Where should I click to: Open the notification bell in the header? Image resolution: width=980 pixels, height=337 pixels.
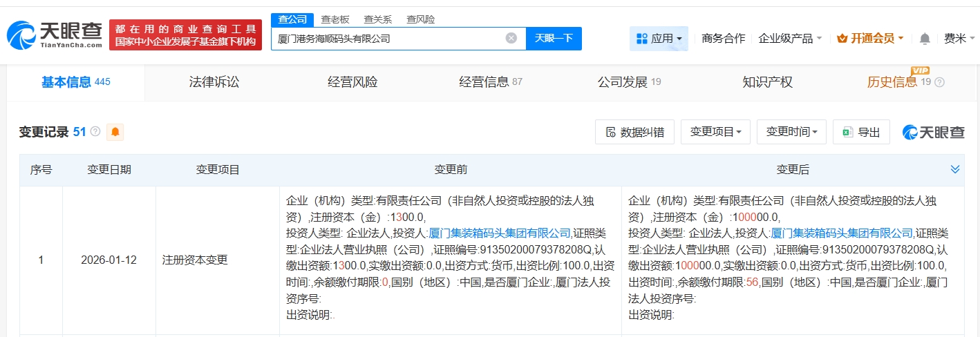click(925, 39)
